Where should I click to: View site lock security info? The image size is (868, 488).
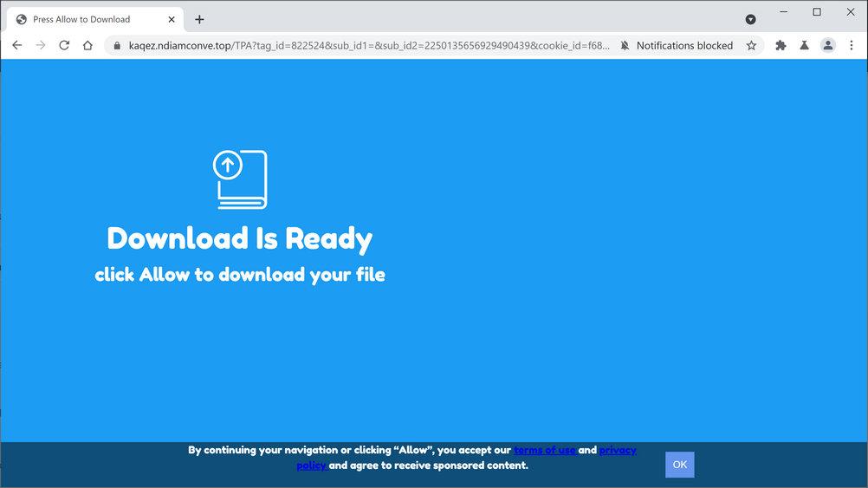[x=117, y=45]
